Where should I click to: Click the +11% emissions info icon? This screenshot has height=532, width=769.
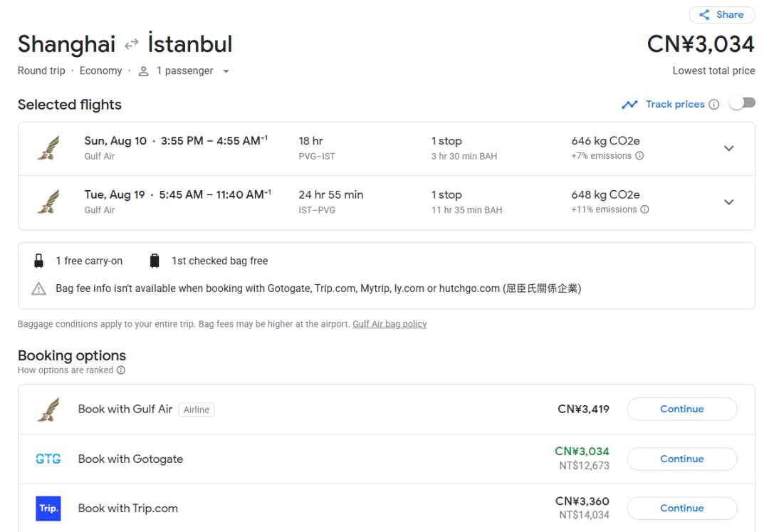point(644,210)
